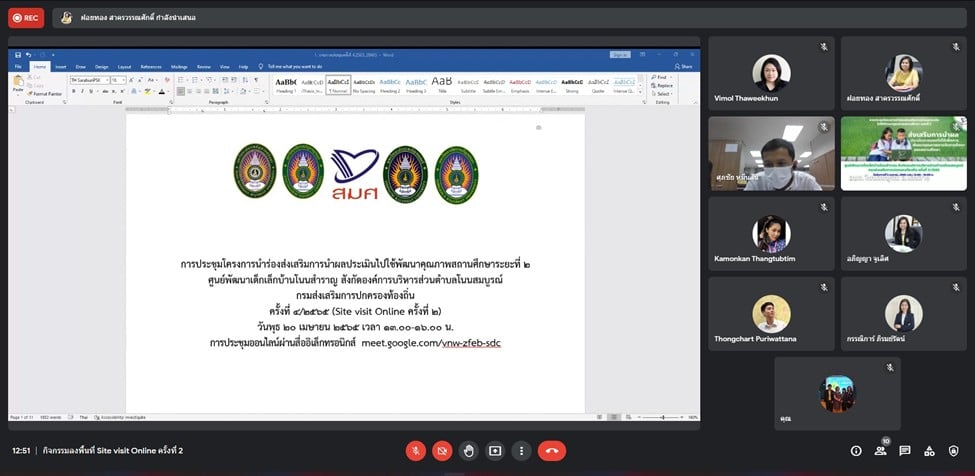This screenshot has width=975, height=476.
Task: Open host controls shield icon
Action: point(953,451)
